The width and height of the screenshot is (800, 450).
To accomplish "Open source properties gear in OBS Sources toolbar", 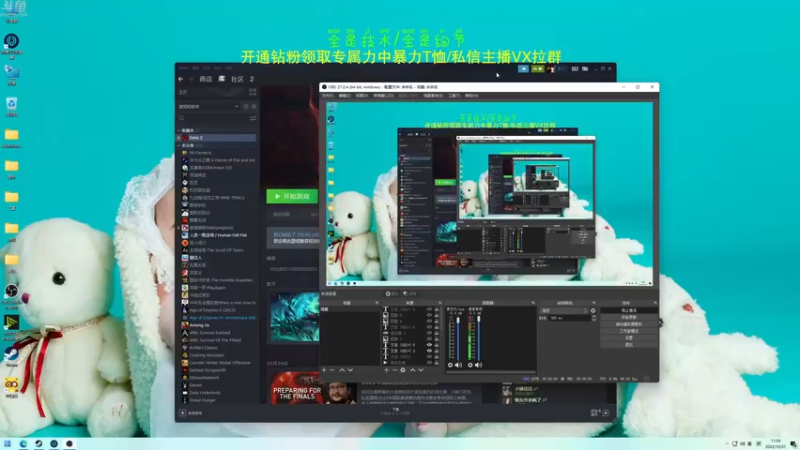I will pyautogui.click(x=403, y=370).
